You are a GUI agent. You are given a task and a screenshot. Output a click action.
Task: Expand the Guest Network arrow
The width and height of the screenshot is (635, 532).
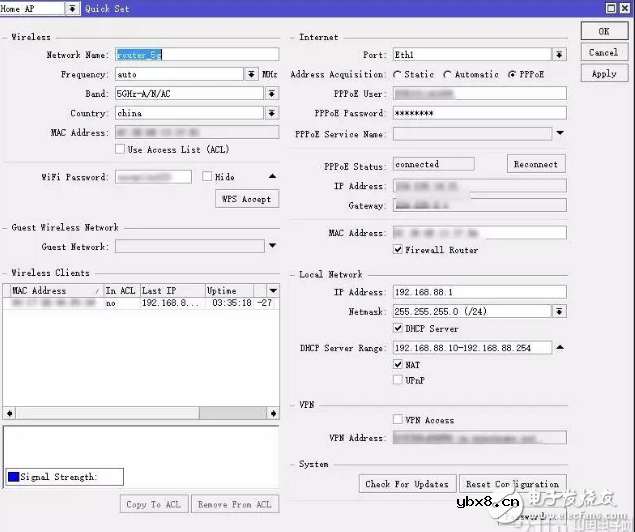pos(273,245)
